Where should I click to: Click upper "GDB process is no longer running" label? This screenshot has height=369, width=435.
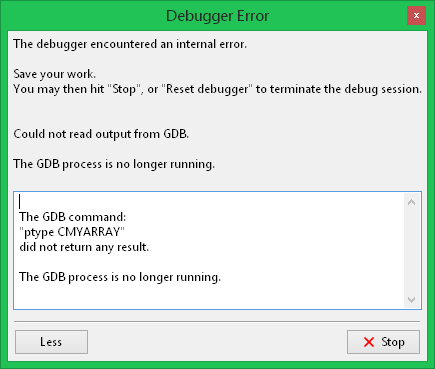click(114, 164)
